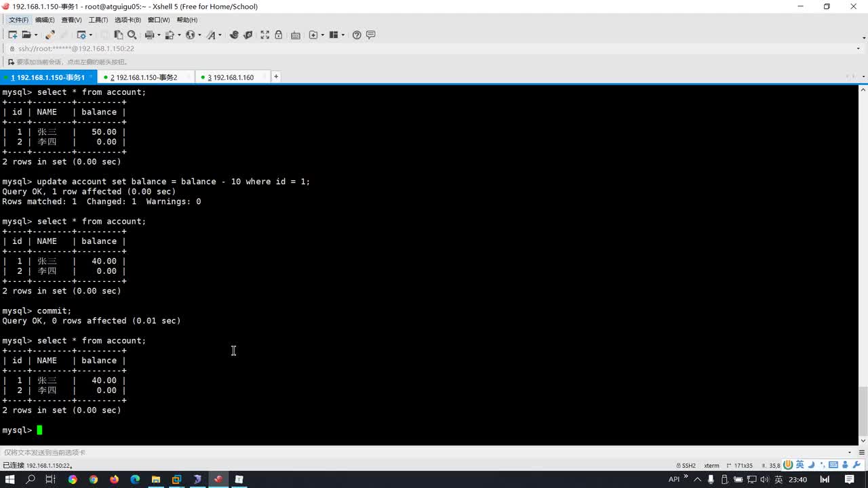Screen dimensions: 868x488
Task: Click the window layout toolbar icon
Action: [x=334, y=35]
